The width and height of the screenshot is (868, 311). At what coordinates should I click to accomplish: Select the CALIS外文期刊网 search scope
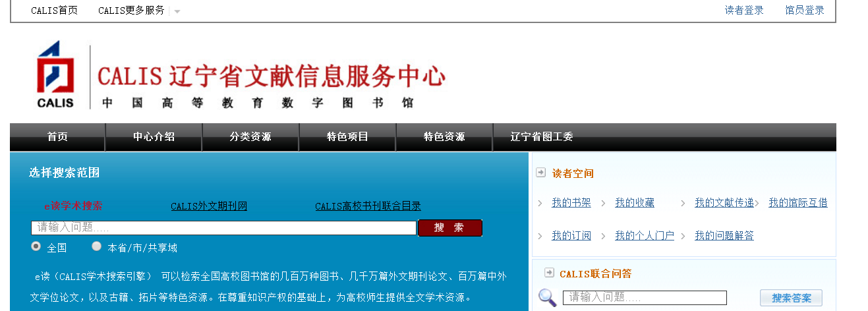(x=209, y=206)
